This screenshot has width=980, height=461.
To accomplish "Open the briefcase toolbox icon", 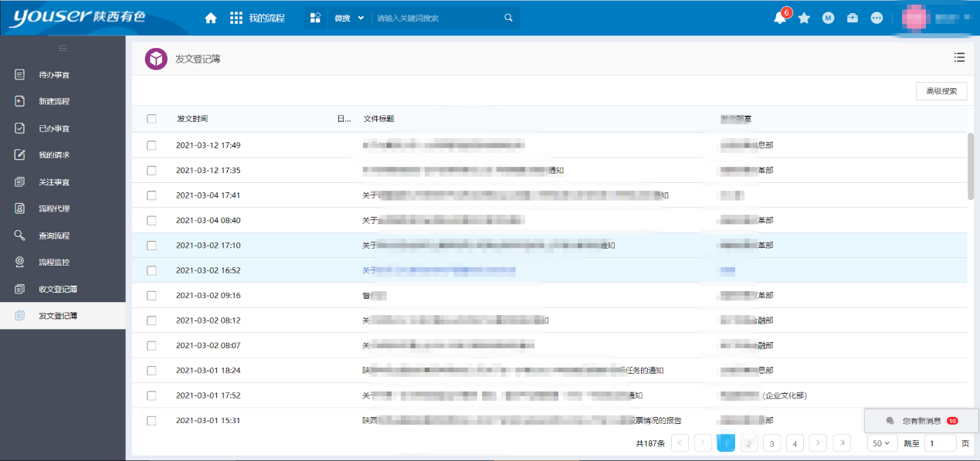I will point(853,18).
